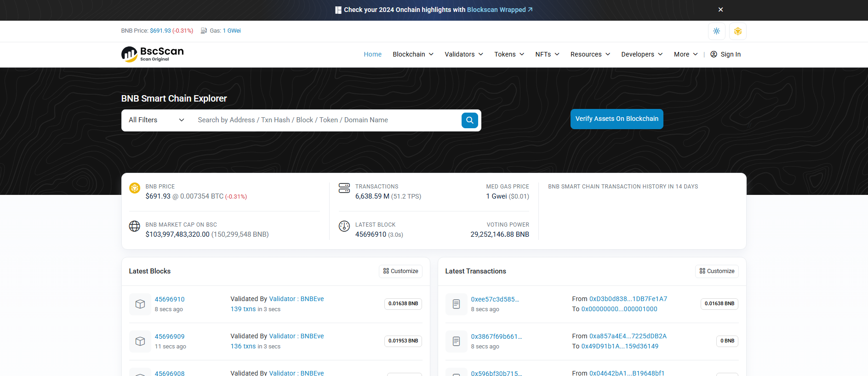Click the $691.93 BNB price in header
Viewport: 868px width, 376px height.
click(160, 31)
